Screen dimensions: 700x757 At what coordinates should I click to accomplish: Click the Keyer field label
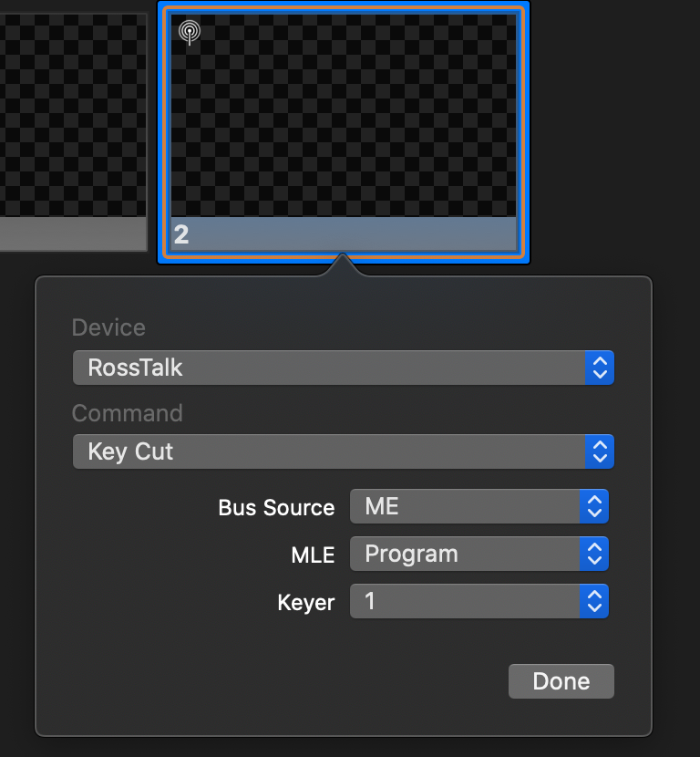click(x=306, y=603)
